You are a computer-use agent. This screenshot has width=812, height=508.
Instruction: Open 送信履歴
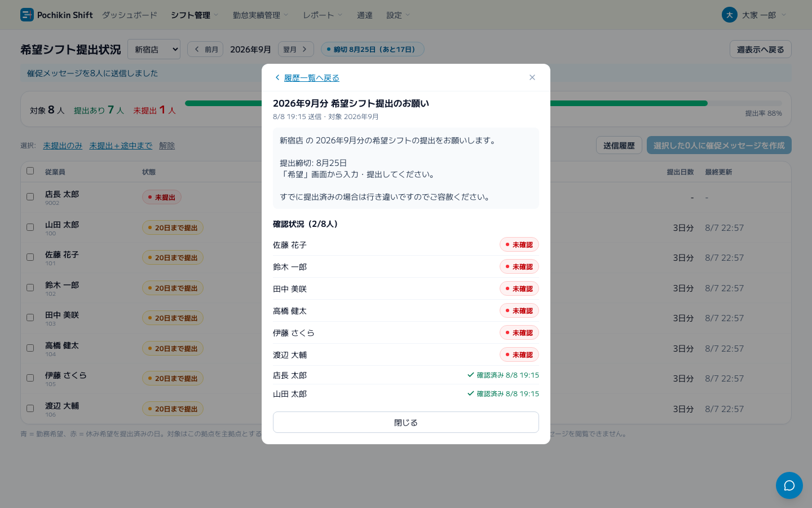pyautogui.click(x=619, y=145)
